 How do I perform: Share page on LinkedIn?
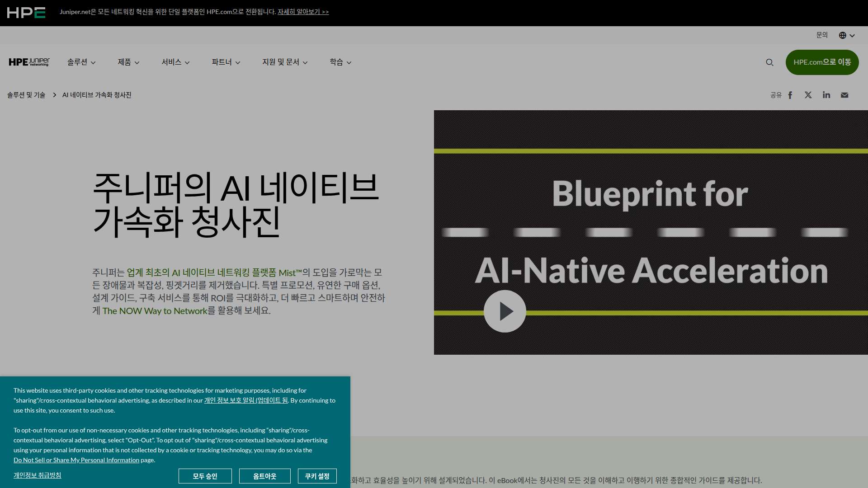[x=826, y=95]
